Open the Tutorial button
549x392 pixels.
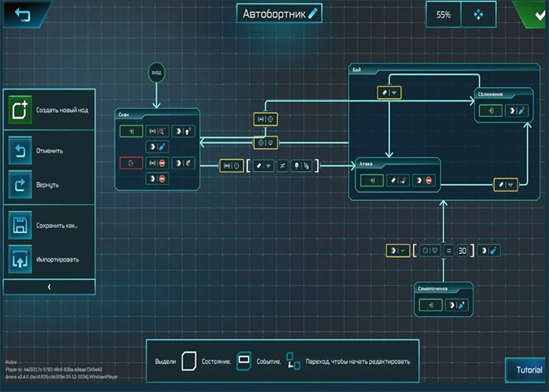[x=526, y=370]
